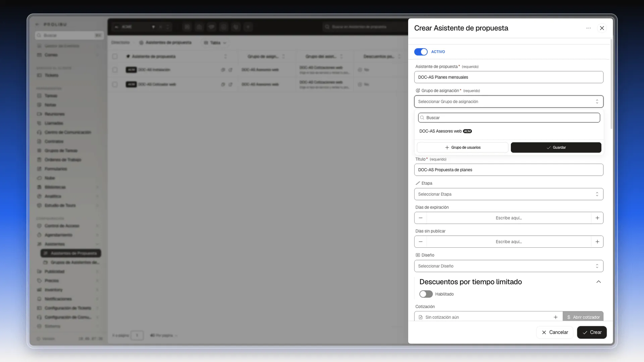Image resolution: width=644 pixels, height=362 pixels.
Task: Click the Días de expiración input field
Action: click(x=509, y=218)
